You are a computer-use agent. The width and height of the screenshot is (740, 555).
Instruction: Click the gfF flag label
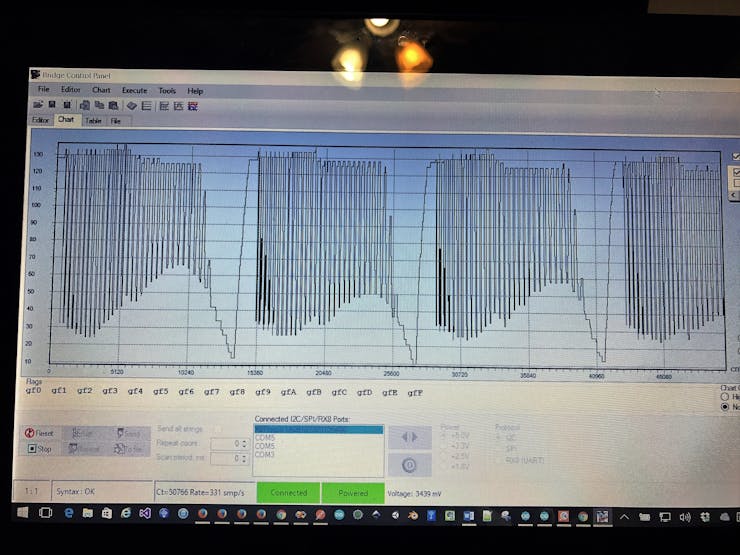pyautogui.click(x=415, y=393)
